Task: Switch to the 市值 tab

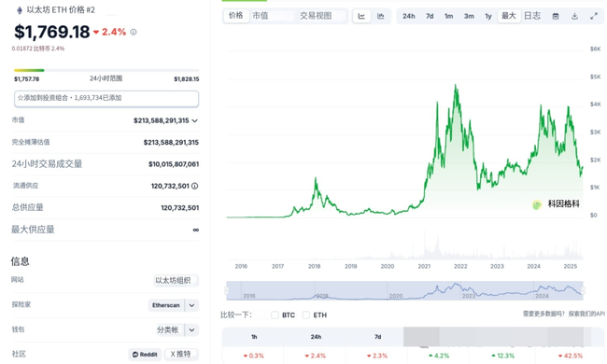Action: (261, 16)
